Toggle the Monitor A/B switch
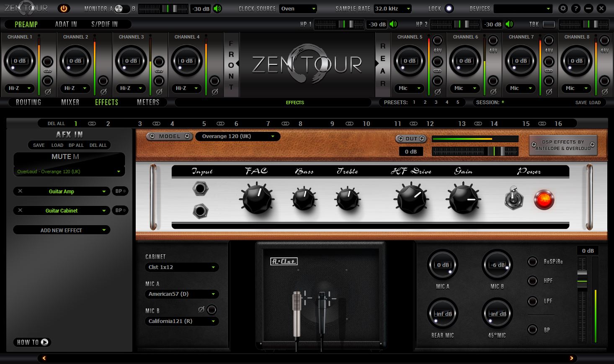614x364 pixels. [122, 9]
